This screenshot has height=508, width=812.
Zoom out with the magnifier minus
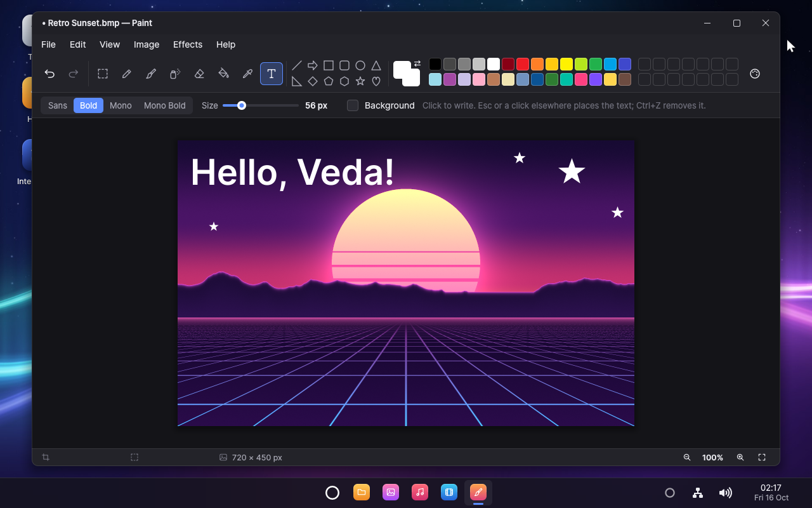click(687, 457)
